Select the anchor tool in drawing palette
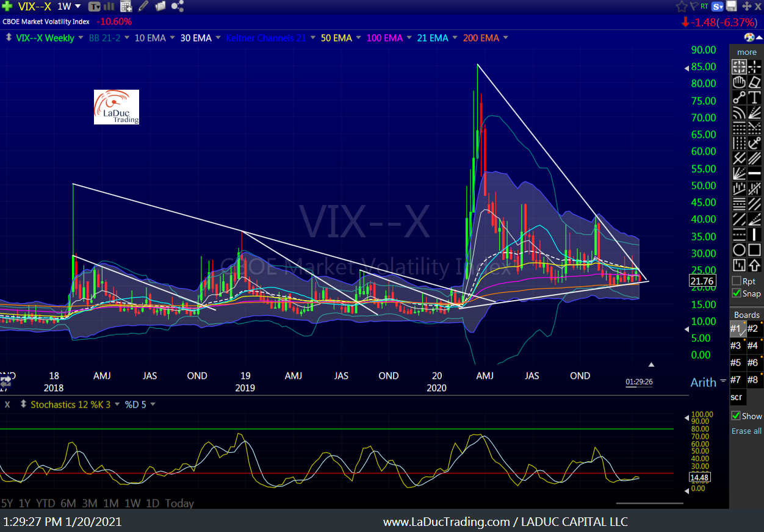This screenshot has width=764, height=532. click(754, 143)
